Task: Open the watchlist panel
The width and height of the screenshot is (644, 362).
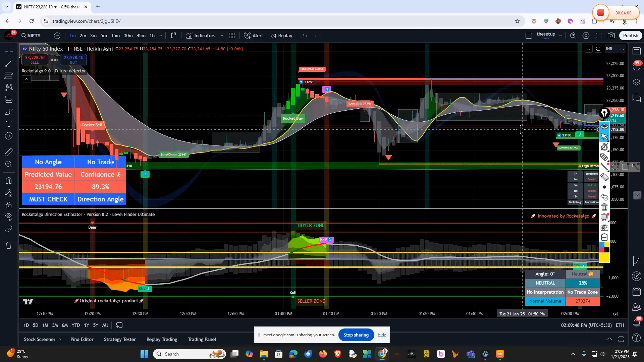Action: (x=637, y=51)
